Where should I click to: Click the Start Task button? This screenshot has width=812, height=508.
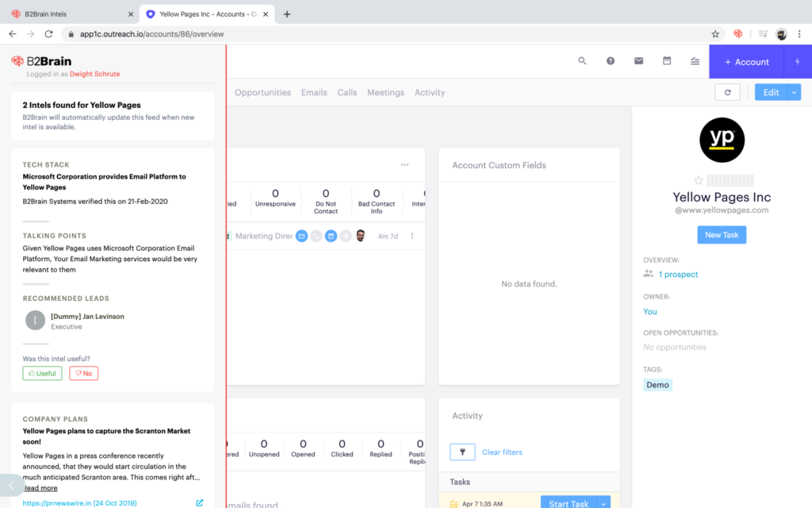click(x=568, y=503)
